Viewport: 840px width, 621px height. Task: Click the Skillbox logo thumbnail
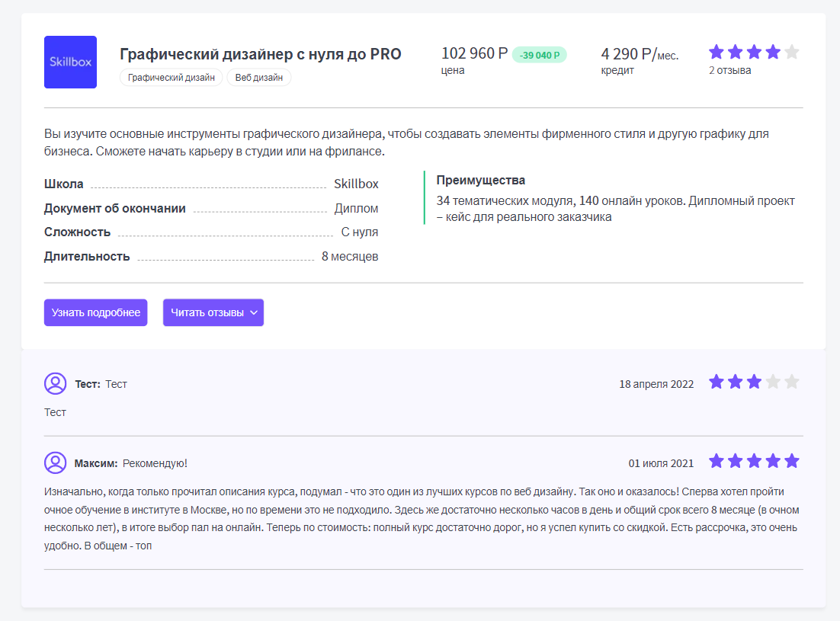70,62
